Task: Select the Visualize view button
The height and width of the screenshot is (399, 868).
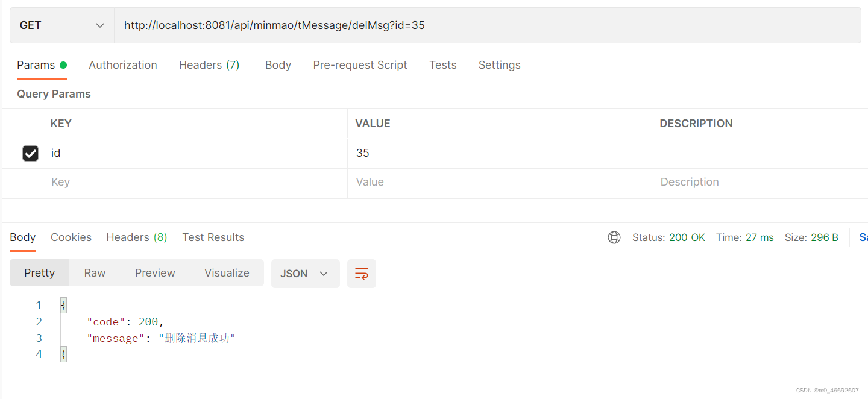Action: coord(227,273)
